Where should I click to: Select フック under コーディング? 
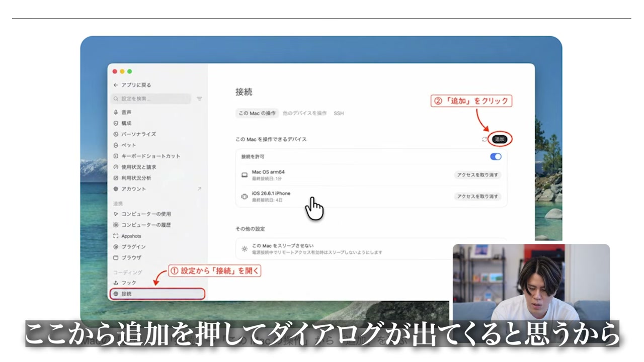(125, 283)
